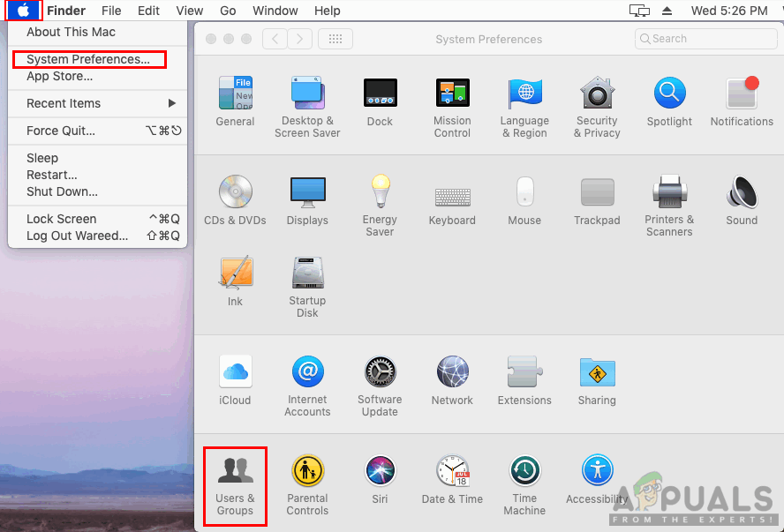The height and width of the screenshot is (532, 784).
Task: Open Software Update preferences
Action: click(x=380, y=386)
